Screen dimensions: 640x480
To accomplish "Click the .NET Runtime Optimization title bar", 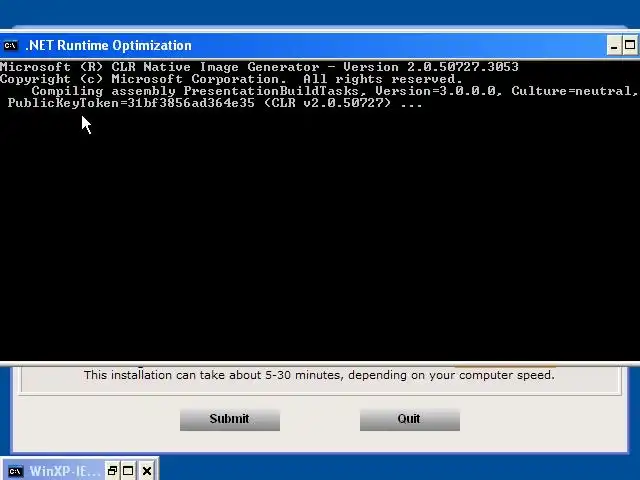I will 302,45.
